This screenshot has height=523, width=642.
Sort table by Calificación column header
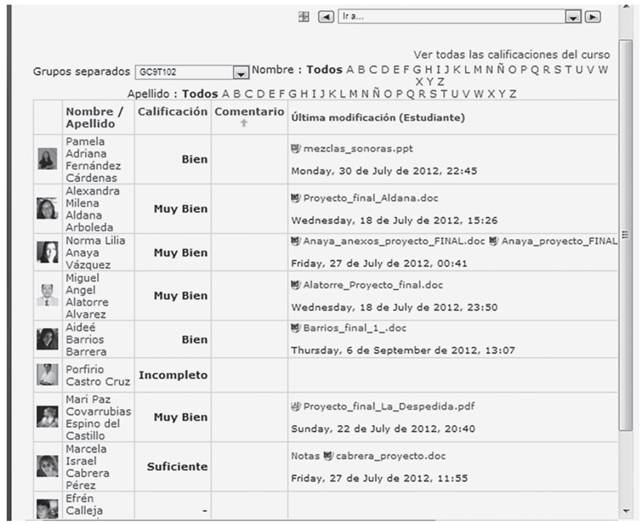[172, 112]
